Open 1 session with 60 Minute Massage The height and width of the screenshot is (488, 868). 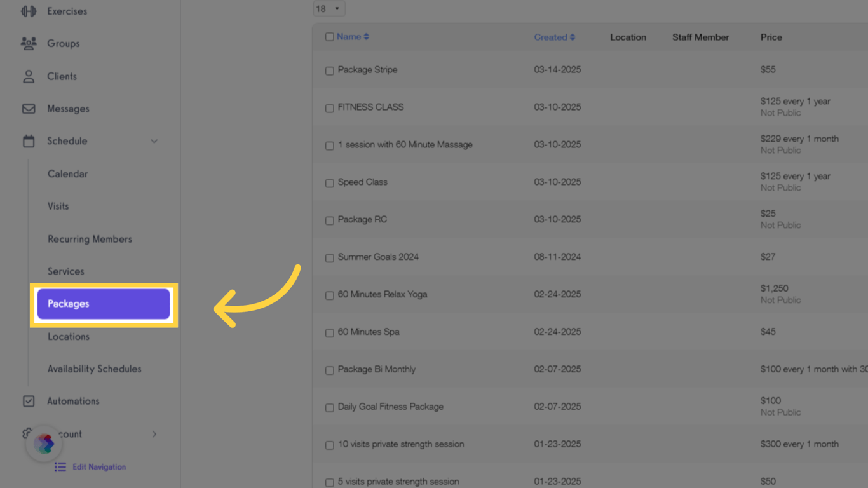click(x=405, y=145)
